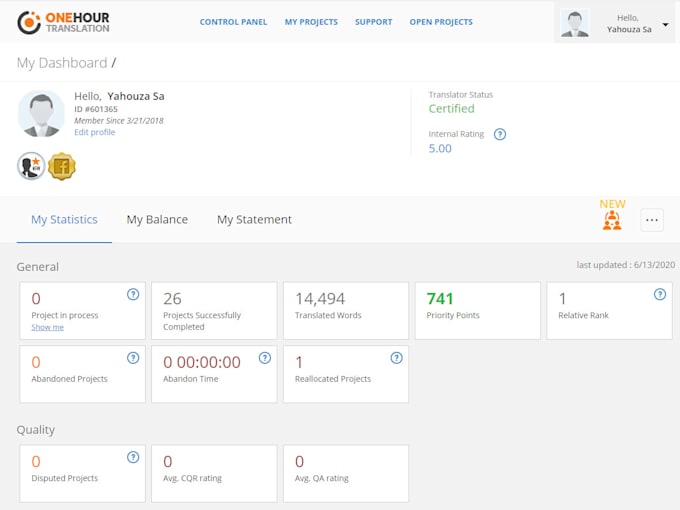Switch to the My Balance tab
680x510 pixels.
(157, 220)
